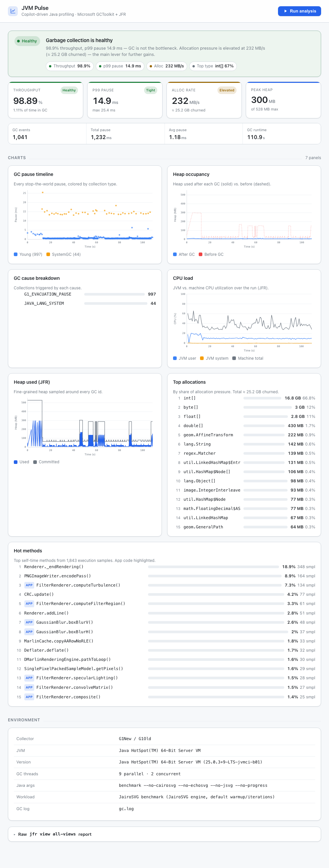Click APP badge beside GaussianBlur.boxBlurH()
The image size is (329, 868).
[x=29, y=632]
